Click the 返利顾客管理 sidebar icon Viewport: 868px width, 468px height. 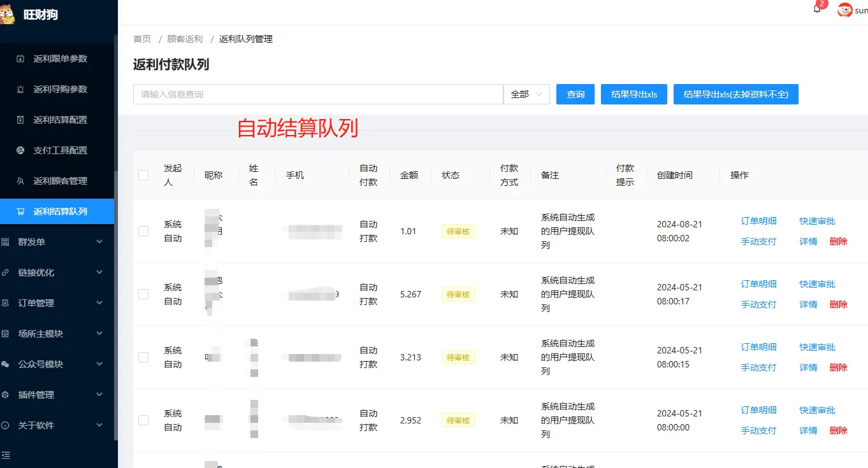click(20, 181)
